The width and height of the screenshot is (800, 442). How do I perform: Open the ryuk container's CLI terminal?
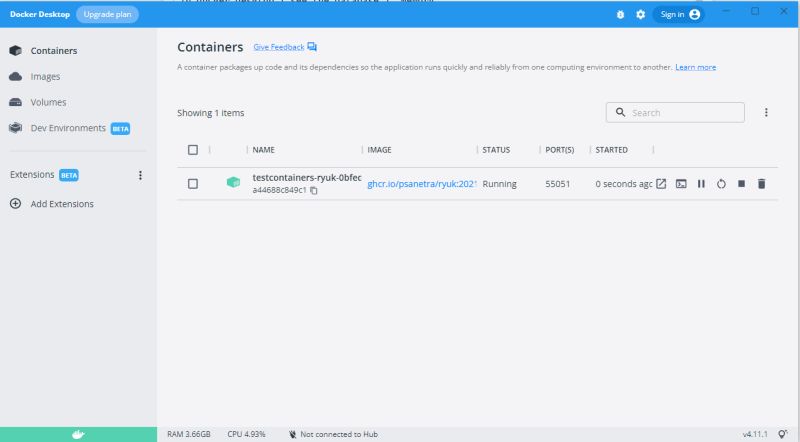(x=681, y=184)
